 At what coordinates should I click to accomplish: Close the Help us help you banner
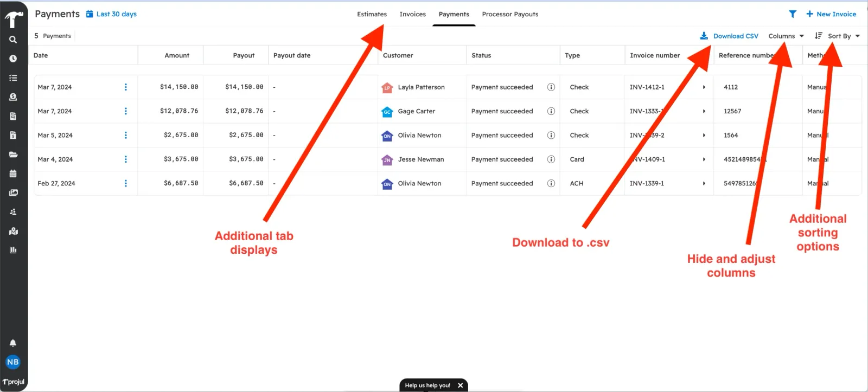click(x=460, y=385)
